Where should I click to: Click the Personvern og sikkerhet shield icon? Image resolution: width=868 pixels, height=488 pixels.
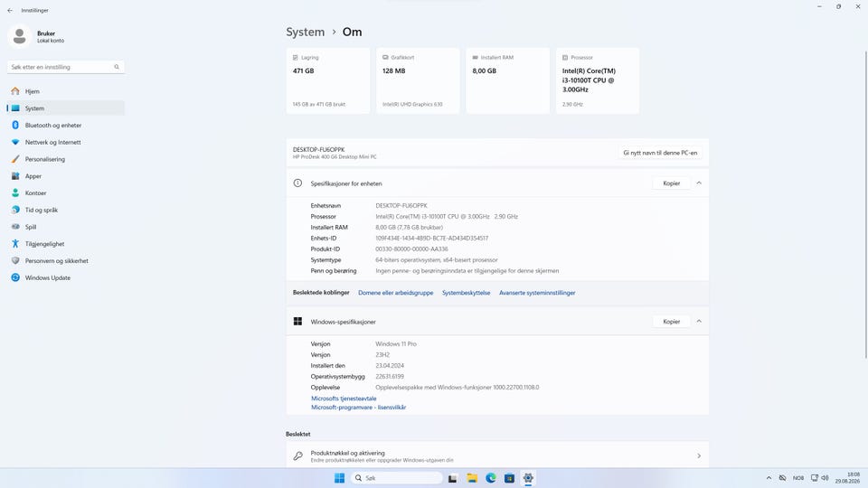pyautogui.click(x=15, y=260)
